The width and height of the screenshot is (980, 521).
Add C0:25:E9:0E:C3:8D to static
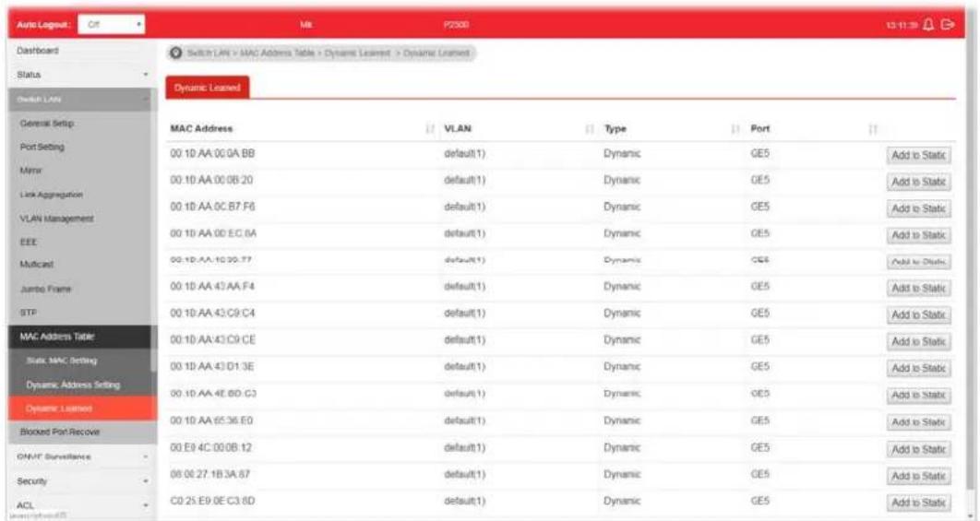[x=918, y=503]
